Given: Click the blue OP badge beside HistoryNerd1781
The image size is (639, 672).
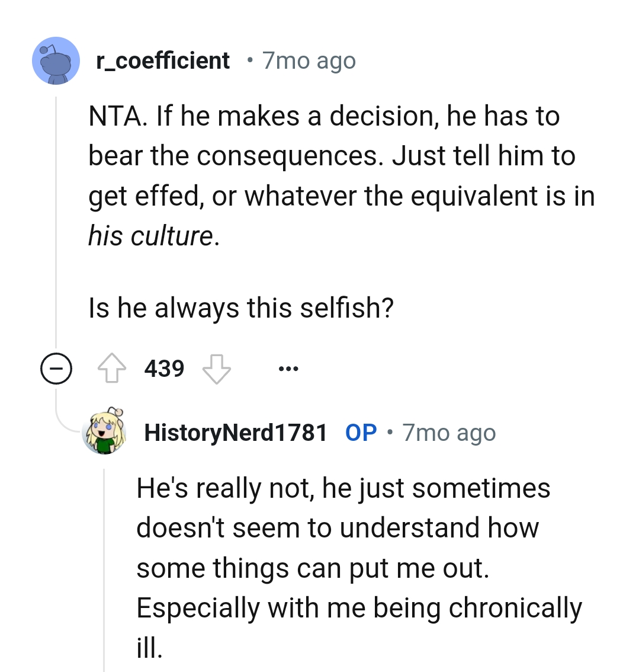Looking at the screenshot, I should (x=359, y=433).
